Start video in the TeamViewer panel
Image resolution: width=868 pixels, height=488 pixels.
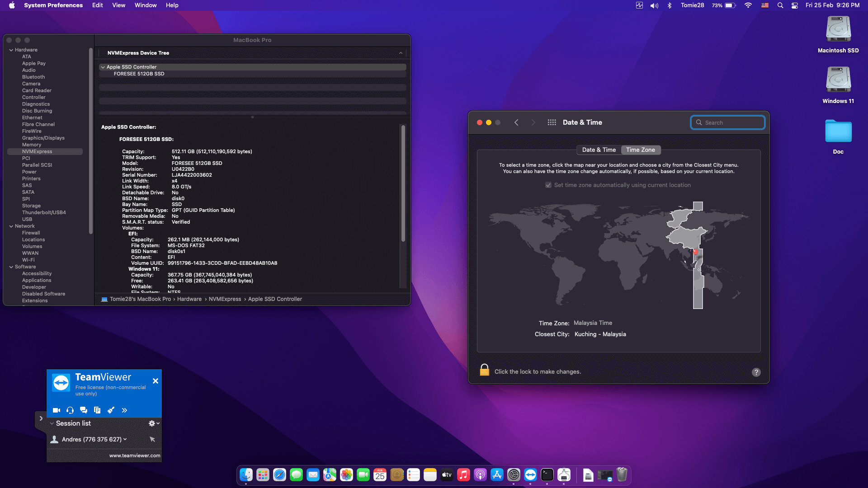point(57,410)
